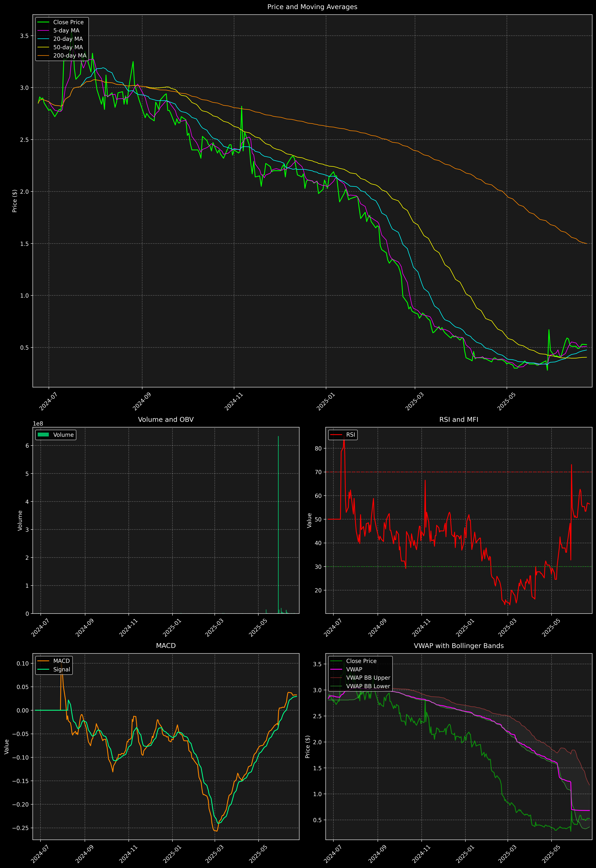Click the '6' y-axis tick on volume chart
This screenshot has height=868, width=596.
click(27, 446)
